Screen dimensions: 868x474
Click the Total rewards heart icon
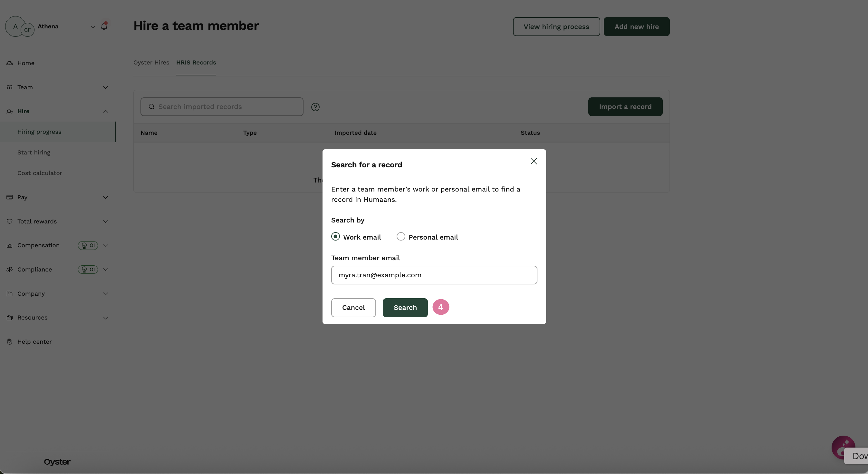9,222
